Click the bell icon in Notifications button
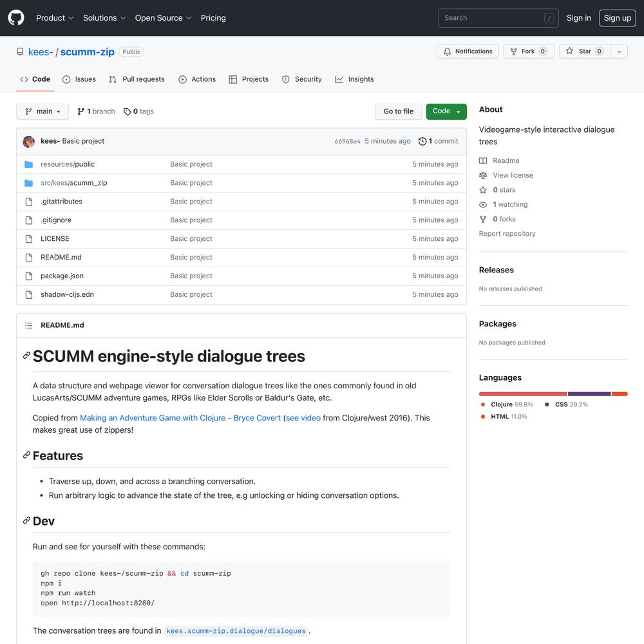Viewport: 644px width, 644px height. pos(448,52)
